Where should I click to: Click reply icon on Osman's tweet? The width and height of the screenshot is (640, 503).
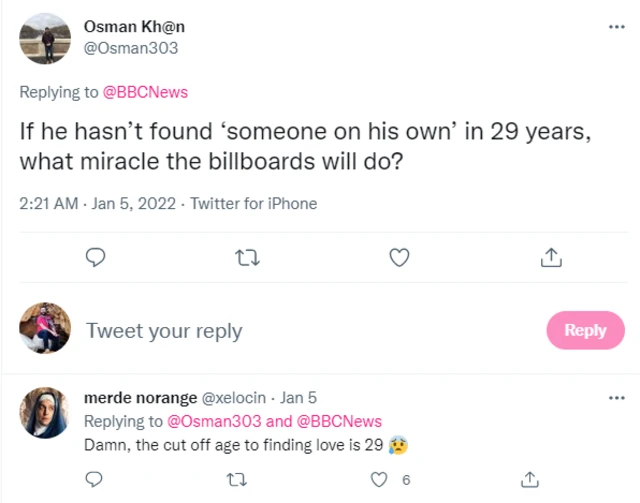pyautogui.click(x=96, y=258)
